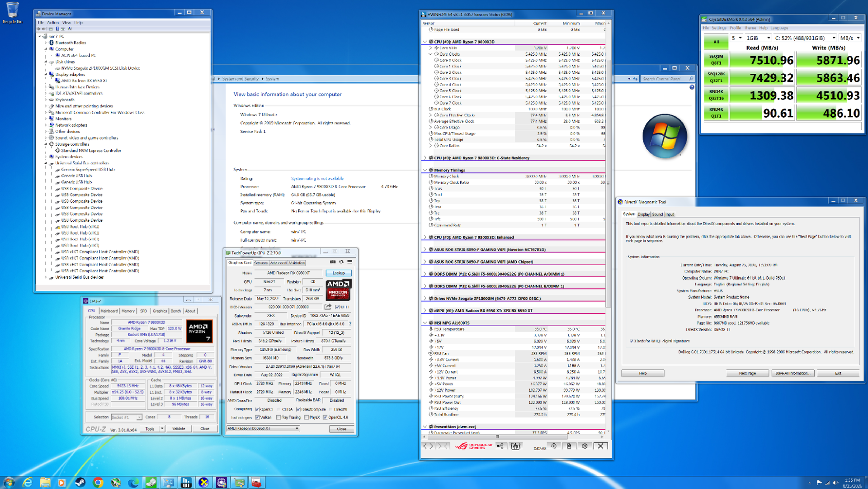The height and width of the screenshot is (489, 868).
Task: Toggle Vulkan checkbox in GPU-Z
Action: pyautogui.click(x=257, y=417)
